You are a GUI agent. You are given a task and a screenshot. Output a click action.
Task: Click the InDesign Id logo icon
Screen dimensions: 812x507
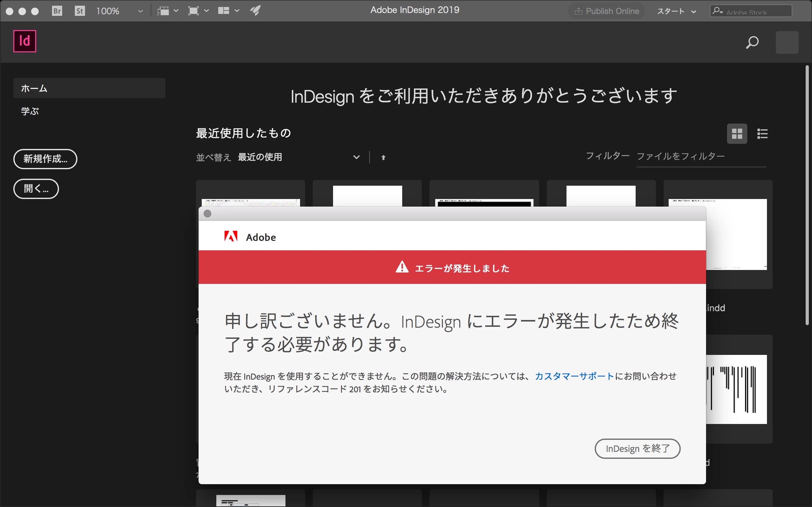coord(25,41)
